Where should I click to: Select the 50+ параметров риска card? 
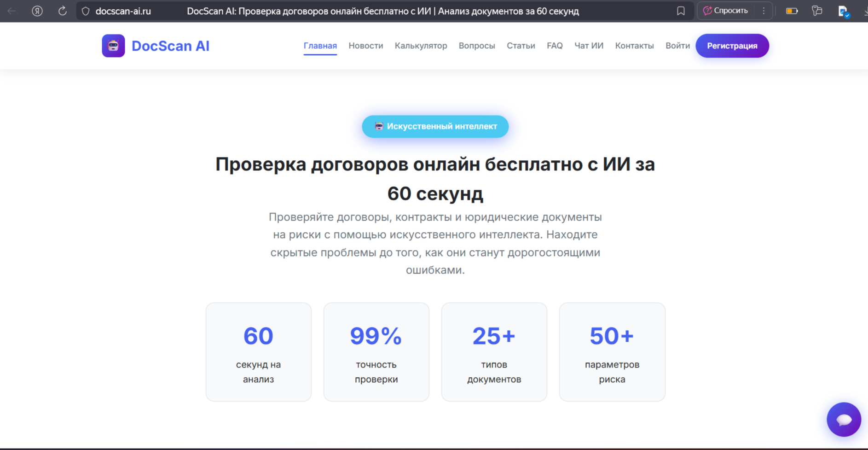click(612, 352)
